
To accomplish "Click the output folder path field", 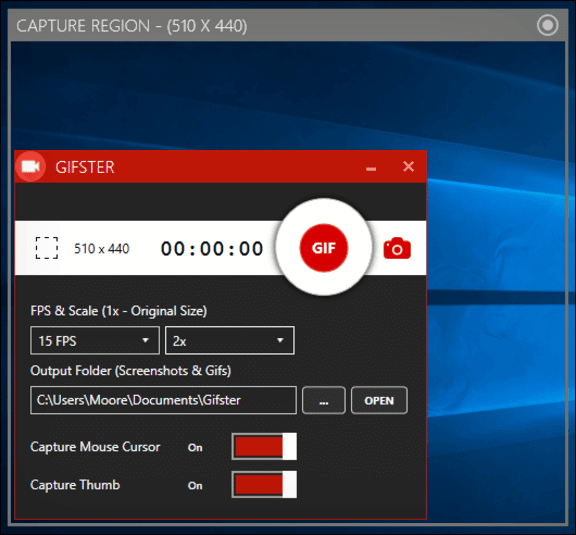I will [x=163, y=400].
